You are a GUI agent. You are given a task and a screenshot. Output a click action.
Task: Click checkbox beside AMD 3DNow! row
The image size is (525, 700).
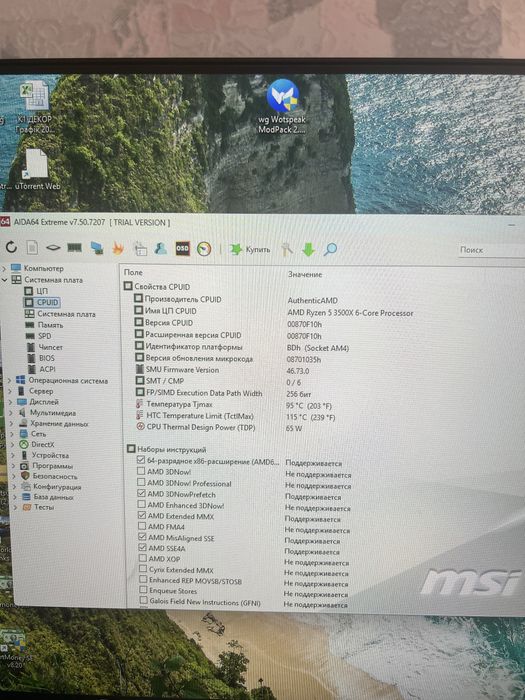pos(141,471)
